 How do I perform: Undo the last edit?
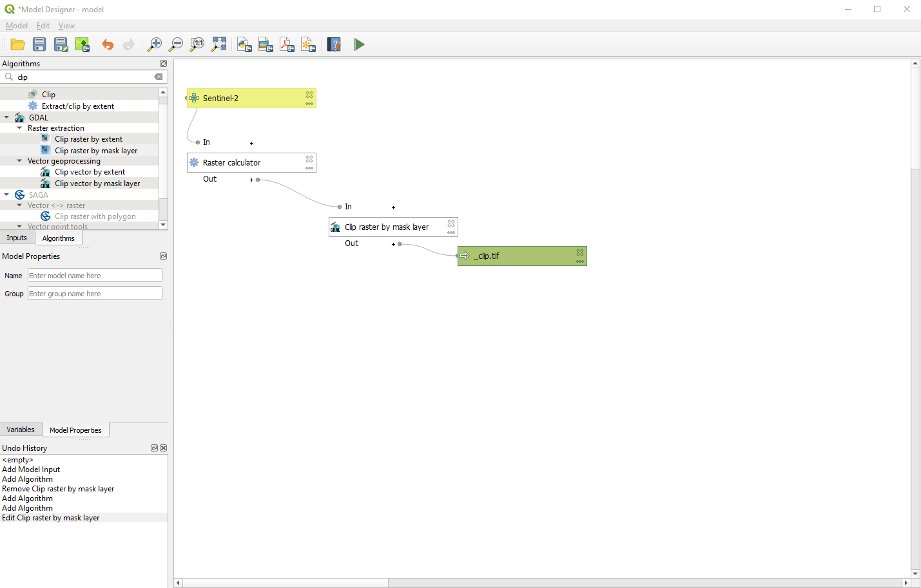coord(108,44)
